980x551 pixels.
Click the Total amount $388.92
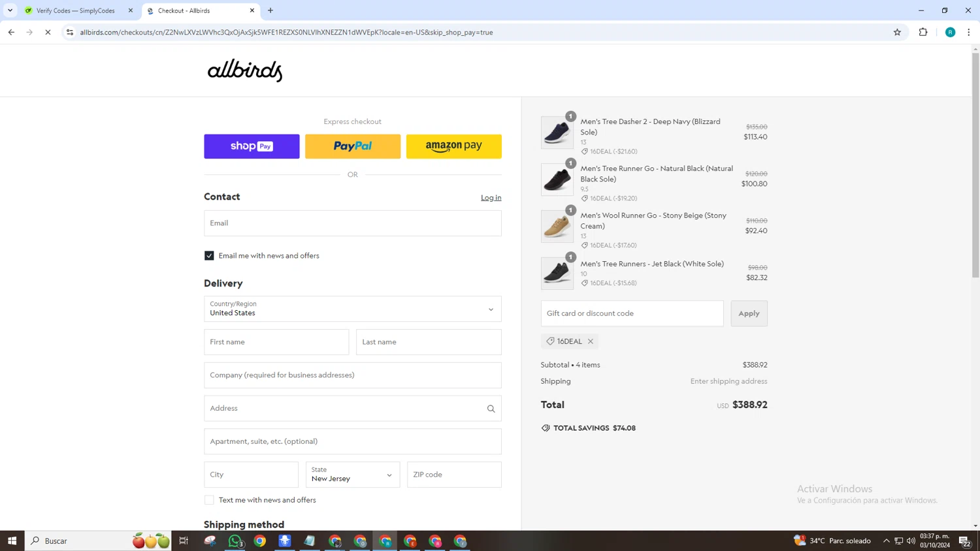750,405
